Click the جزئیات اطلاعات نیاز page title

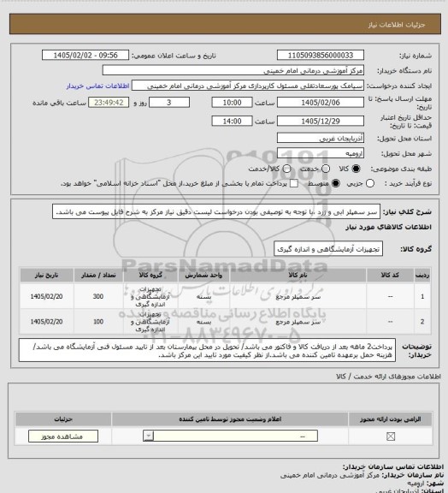(x=397, y=25)
